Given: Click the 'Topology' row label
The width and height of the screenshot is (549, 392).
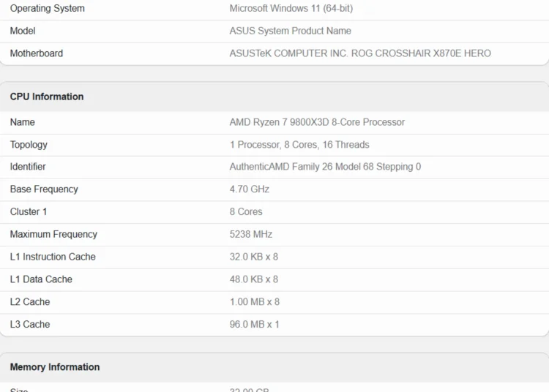Looking at the screenshot, I should [x=29, y=145].
